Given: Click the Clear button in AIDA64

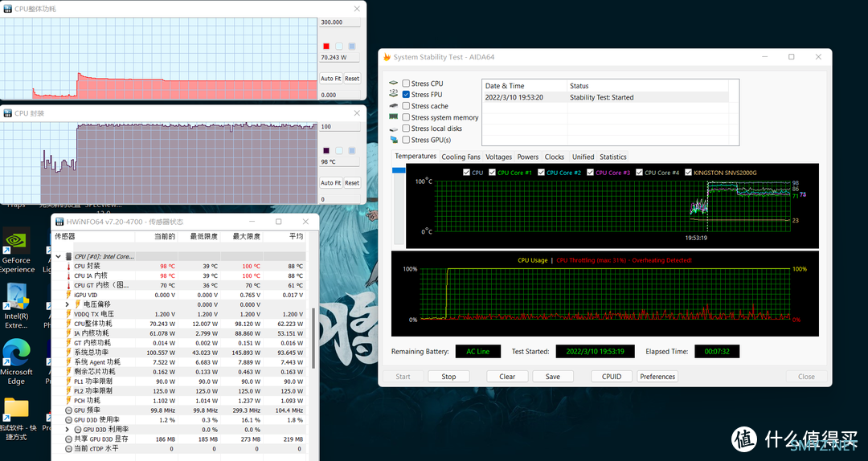Looking at the screenshot, I should coord(507,377).
